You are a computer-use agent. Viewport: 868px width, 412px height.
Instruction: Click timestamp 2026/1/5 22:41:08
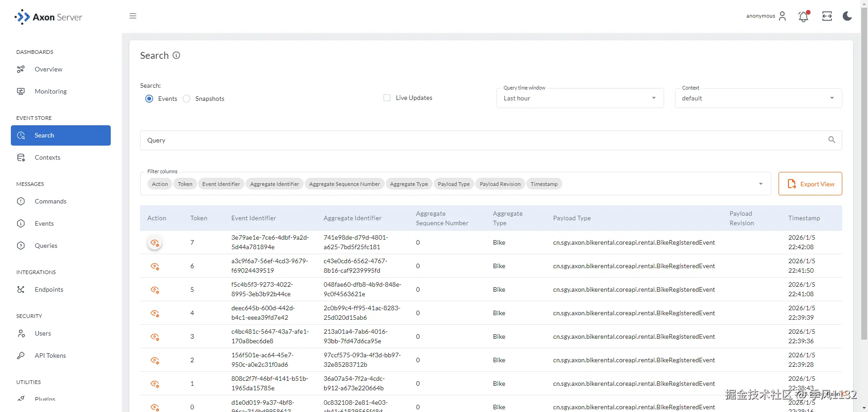[802, 289]
